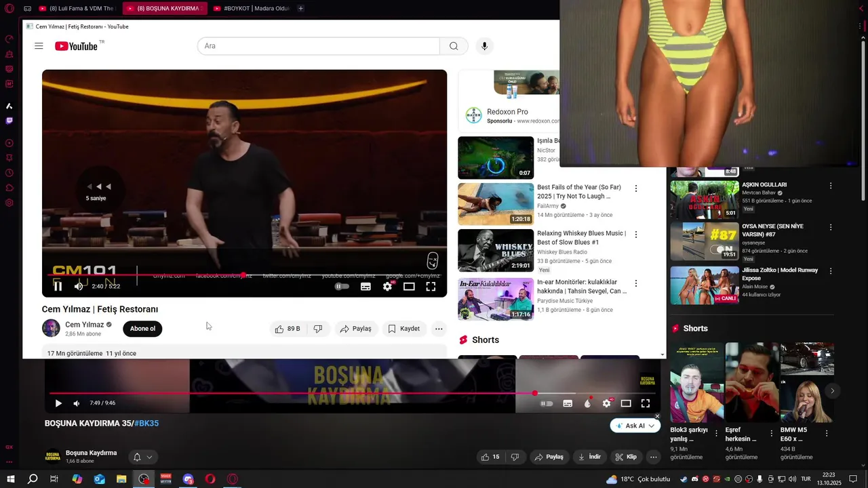The width and height of the screenshot is (868, 488).
Task: Open a new browser tab with plus
Action: click(300, 9)
